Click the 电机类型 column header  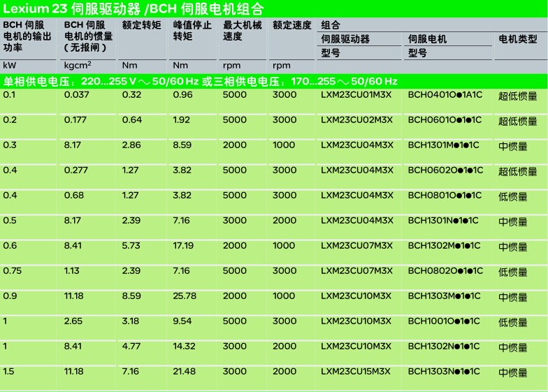click(517, 39)
